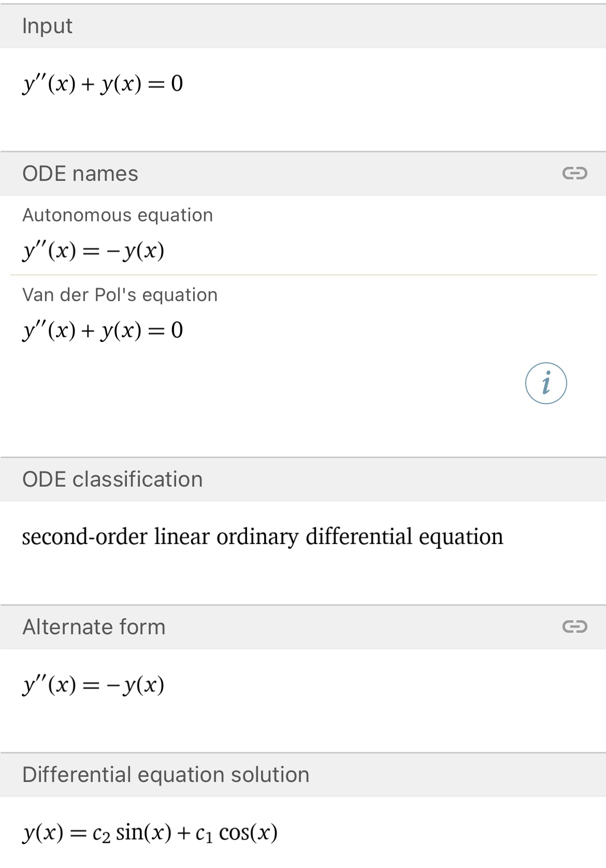Viewport: 606px width, 868px height.
Task: Click the word 'differential' in the classification text
Action: pos(359,536)
